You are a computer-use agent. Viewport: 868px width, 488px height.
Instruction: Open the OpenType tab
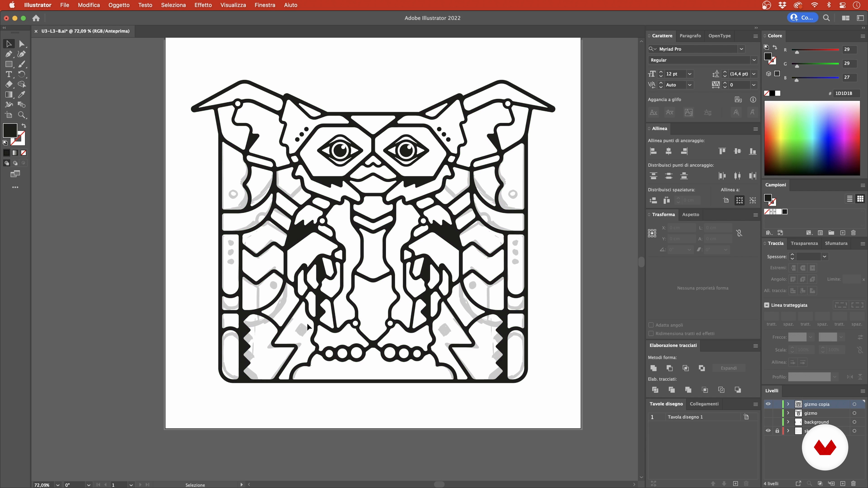coord(719,36)
